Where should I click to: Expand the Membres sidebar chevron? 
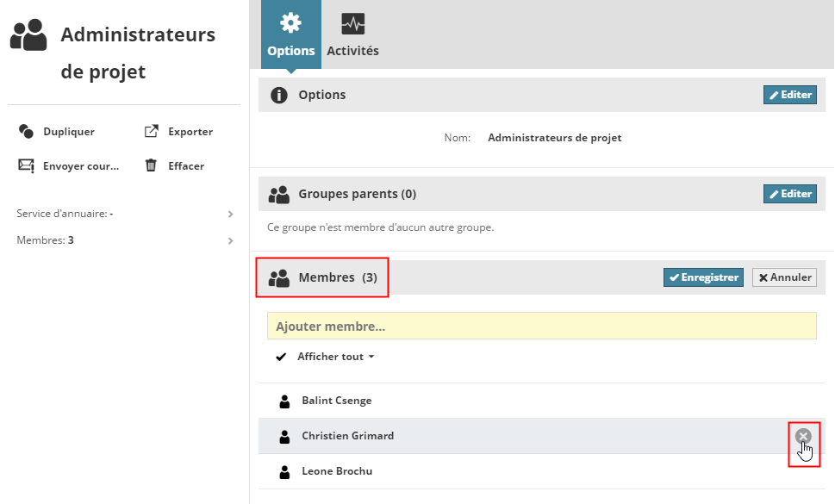[230, 240]
